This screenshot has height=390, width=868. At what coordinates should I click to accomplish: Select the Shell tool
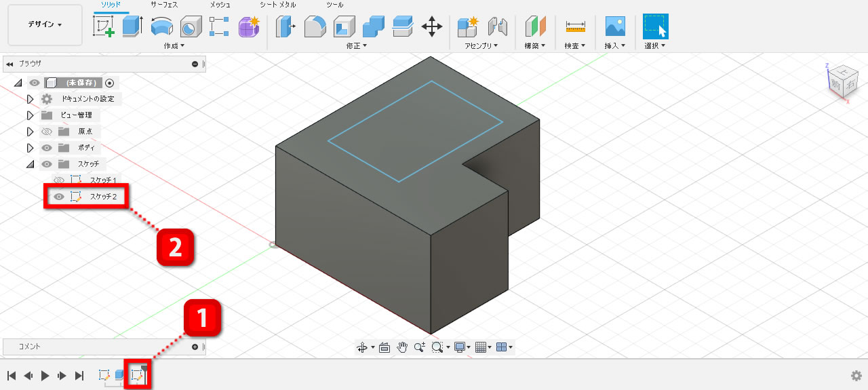(x=344, y=26)
